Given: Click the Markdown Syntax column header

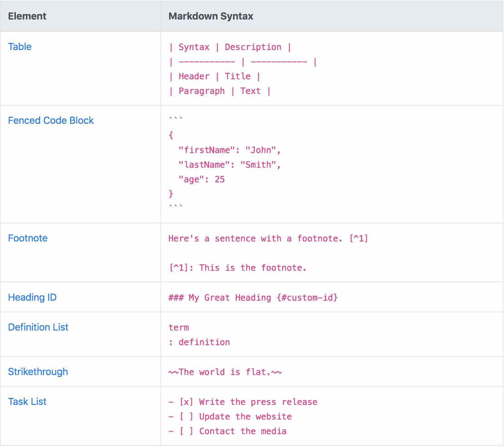Looking at the screenshot, I should point(211,16).
